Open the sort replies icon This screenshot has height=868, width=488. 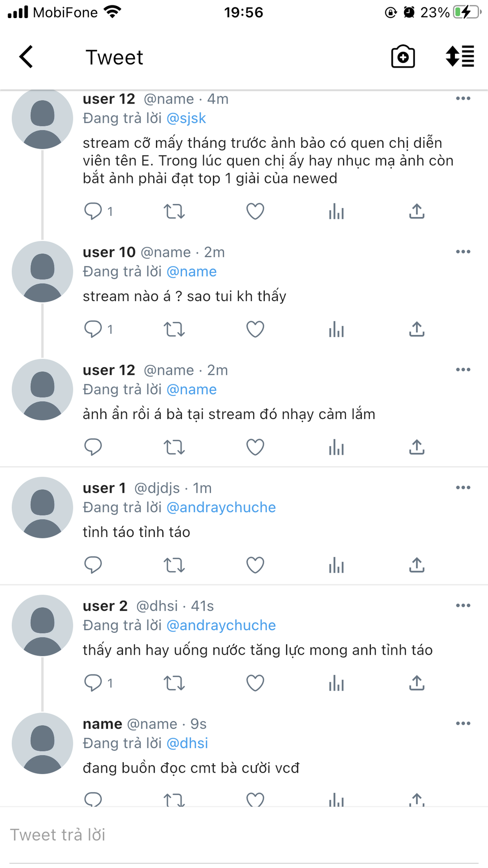[460, 57]
